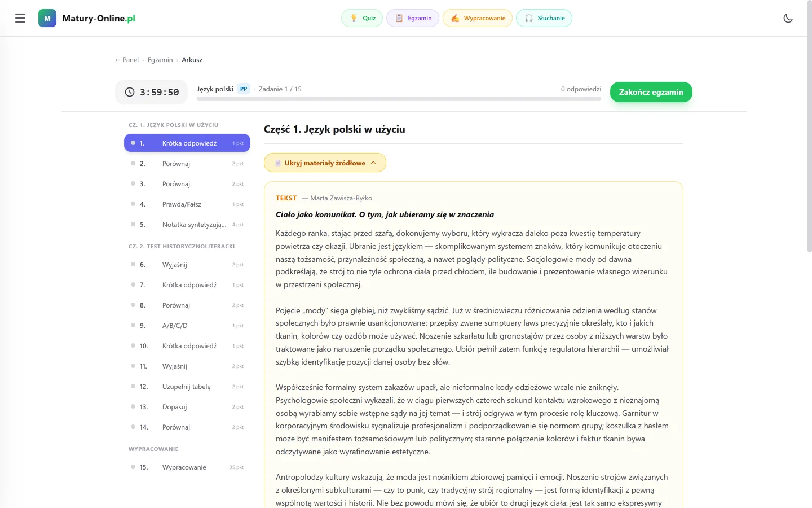Click the 'CZ. 2. TEST HISTORYCZNOLITERACKI' section label
The width and height of the screenshot is (812, 508).
click(182, 247)
